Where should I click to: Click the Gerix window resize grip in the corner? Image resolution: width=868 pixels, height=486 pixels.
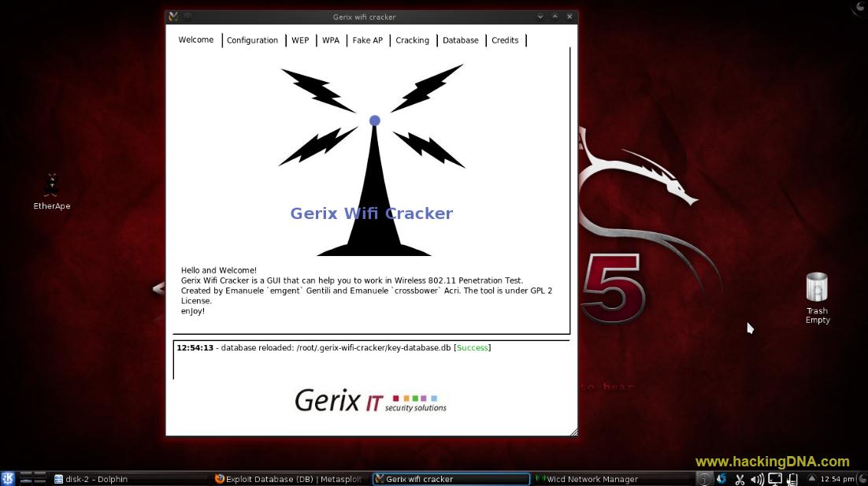pos(574,432)
